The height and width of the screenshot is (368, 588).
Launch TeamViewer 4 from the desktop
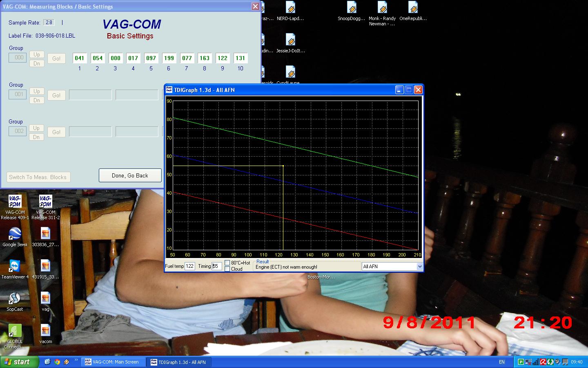click(x=15, y=269)
